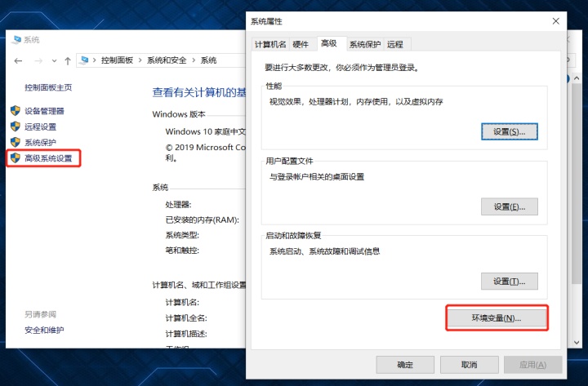This screenshot has width=588, height=386.
Task: Click the 计算机全名: label
Action: [186, 318]
